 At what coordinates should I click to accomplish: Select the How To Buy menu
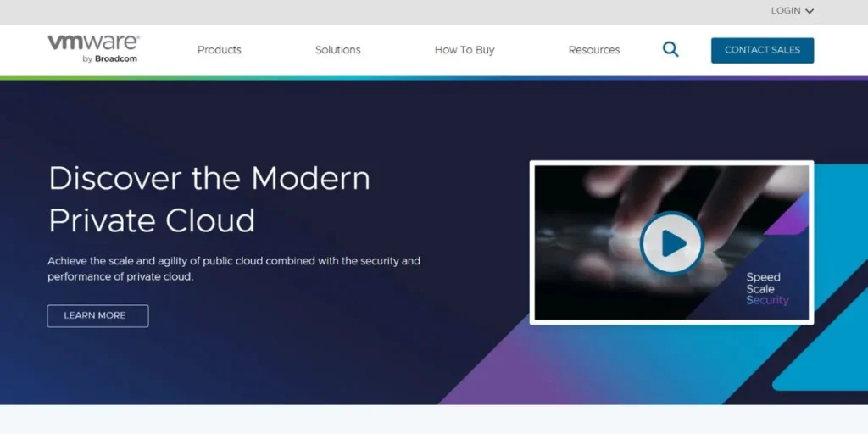pos(465,50)
